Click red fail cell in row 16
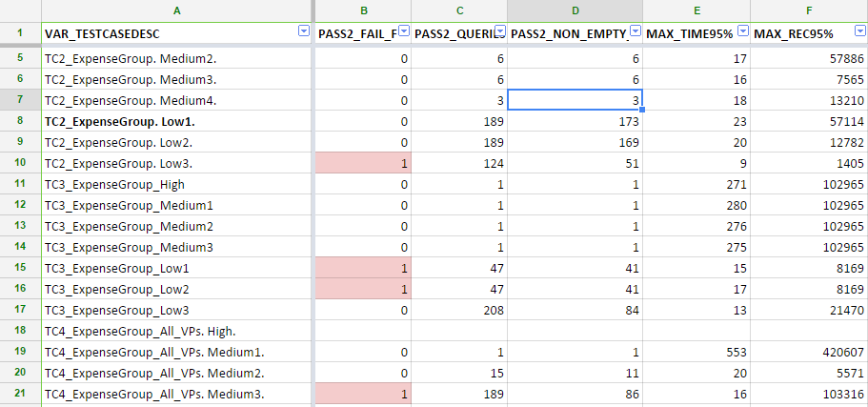Image resolution: width=868 pixels, height=407 pixels. (363, 289)
